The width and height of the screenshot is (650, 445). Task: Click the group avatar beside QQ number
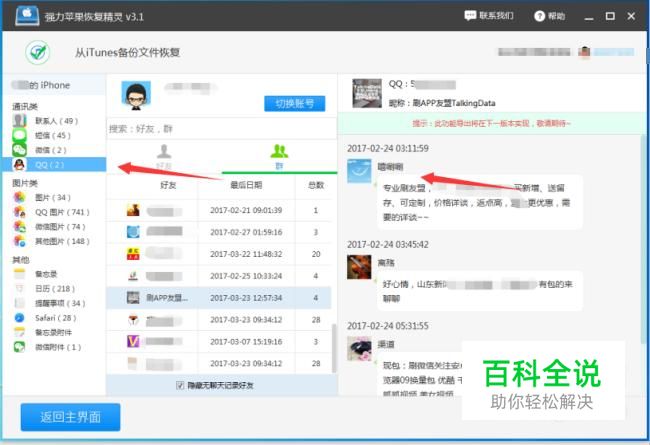click(x=367, y=93)
